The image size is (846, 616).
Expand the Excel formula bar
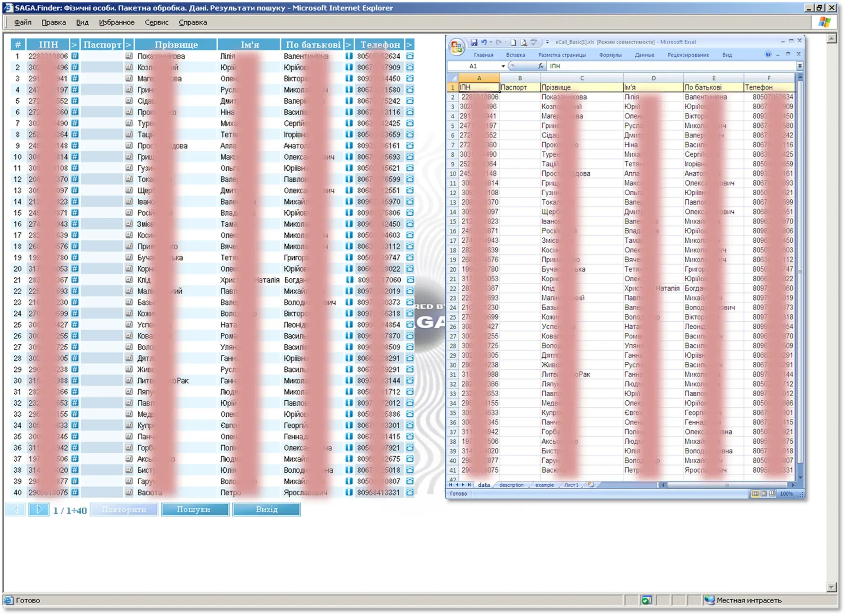point(800,66)
